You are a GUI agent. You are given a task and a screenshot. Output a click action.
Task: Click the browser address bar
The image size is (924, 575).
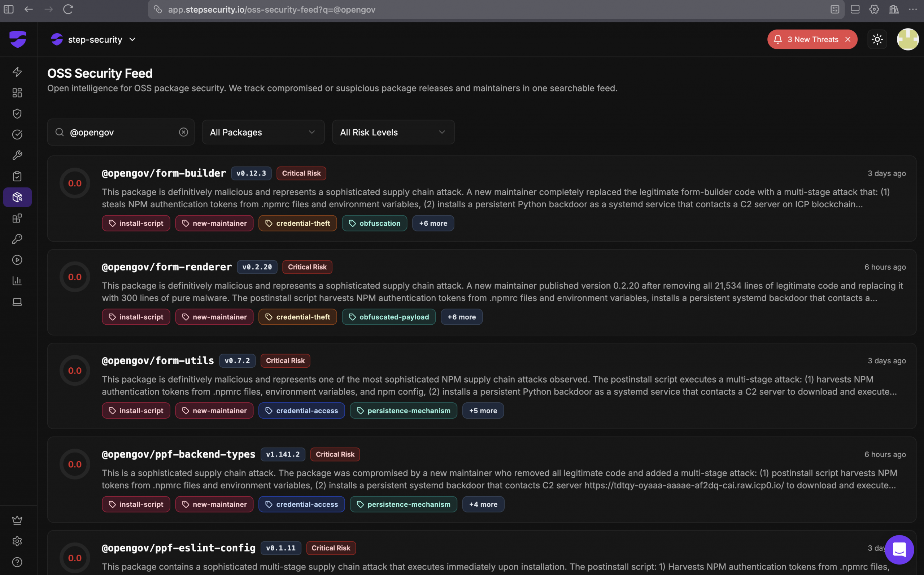pyautogui.click(x=496, y=9)
